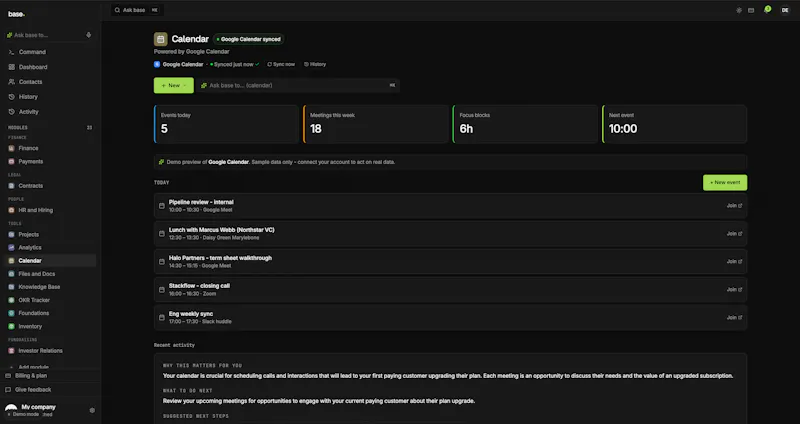Click Join for Eng weekly sync

(734, 317)
